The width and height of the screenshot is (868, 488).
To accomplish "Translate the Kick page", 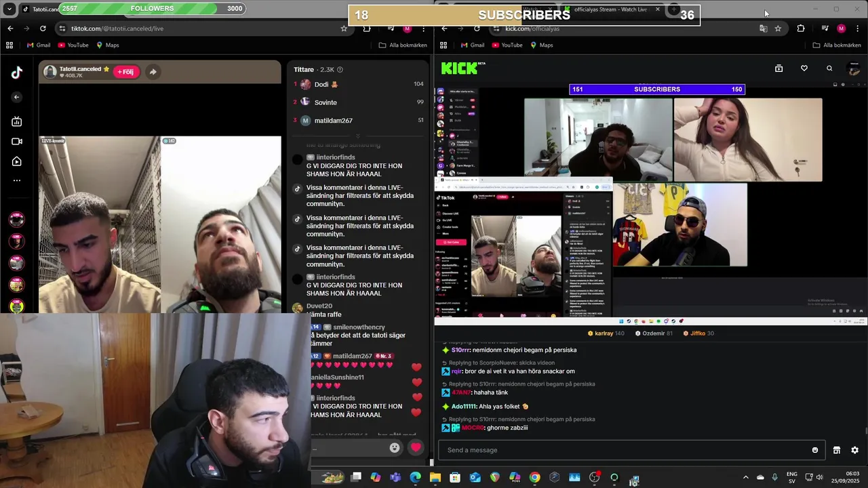I will coord(764,28).
